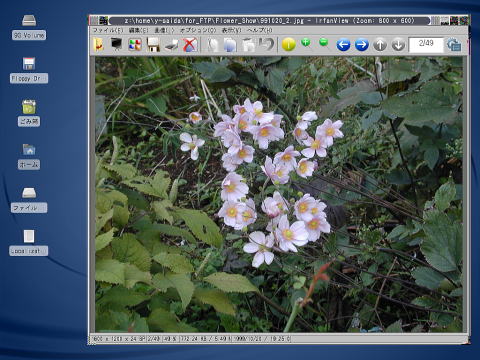Open the 編集(E) menu
Viewport: 480px width, 360px height.
click(x=138, y=30)
